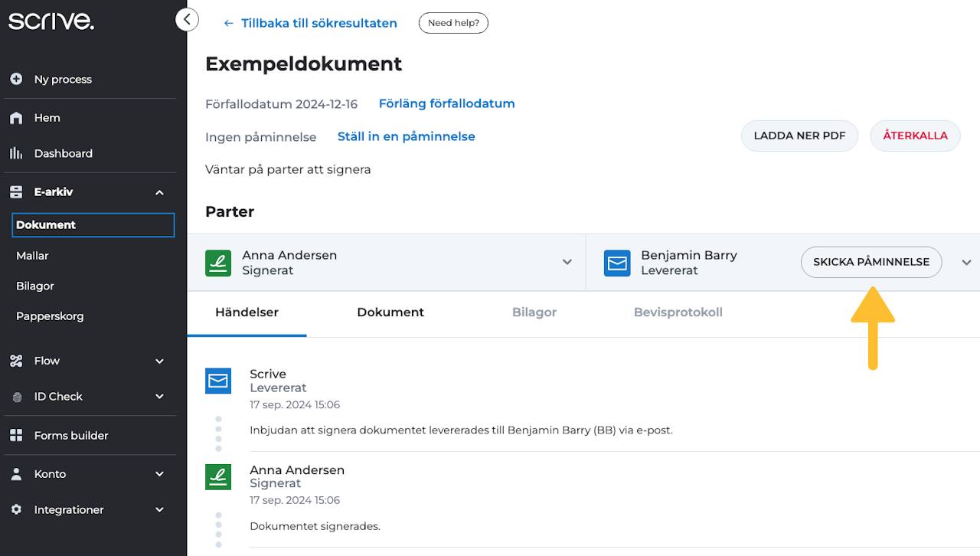
Task: Open Dashboard via its bar chart icon
Action: coord(16,153)
